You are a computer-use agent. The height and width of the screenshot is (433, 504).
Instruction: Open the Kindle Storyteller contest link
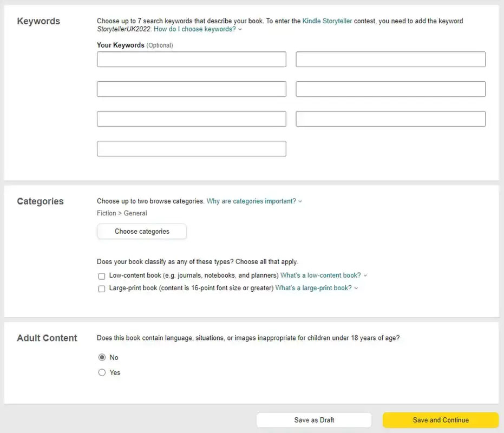coord(327,21)
